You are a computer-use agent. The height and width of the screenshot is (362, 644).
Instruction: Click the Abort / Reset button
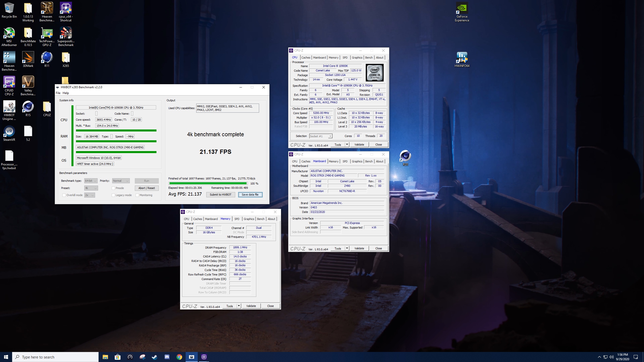coord(147,188)
